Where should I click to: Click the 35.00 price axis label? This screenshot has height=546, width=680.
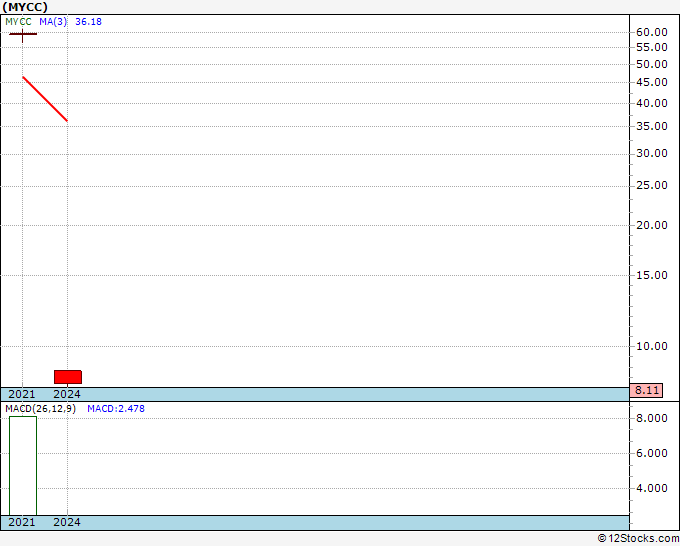[x=651, y=126]
